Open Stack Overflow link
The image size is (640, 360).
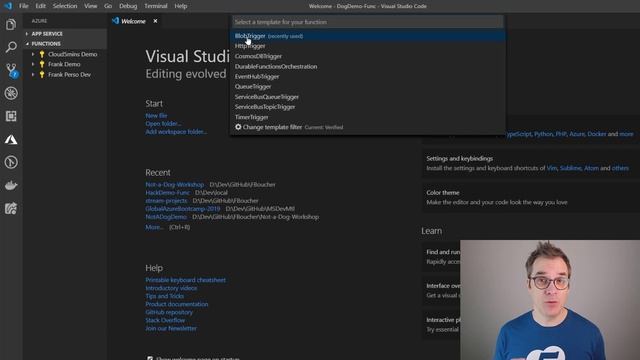coord(165,320)
